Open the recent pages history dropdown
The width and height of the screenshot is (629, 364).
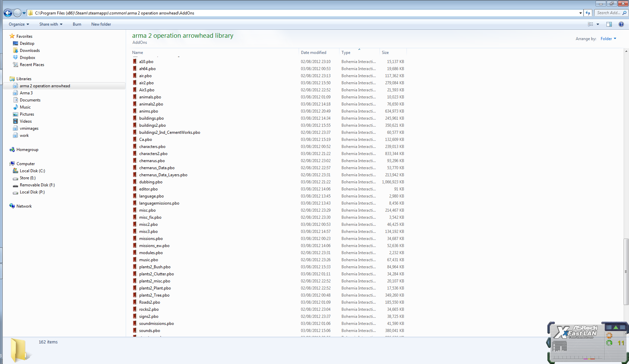24,13
